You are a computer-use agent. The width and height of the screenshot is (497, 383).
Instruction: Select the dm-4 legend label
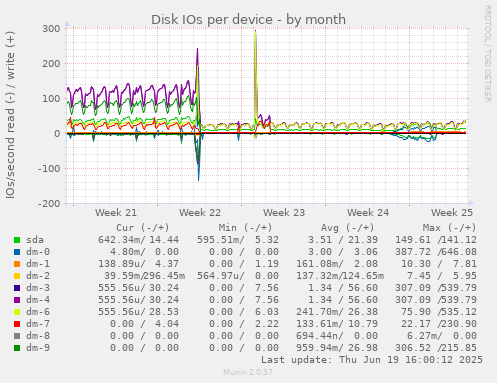click(x=38, y=300)
